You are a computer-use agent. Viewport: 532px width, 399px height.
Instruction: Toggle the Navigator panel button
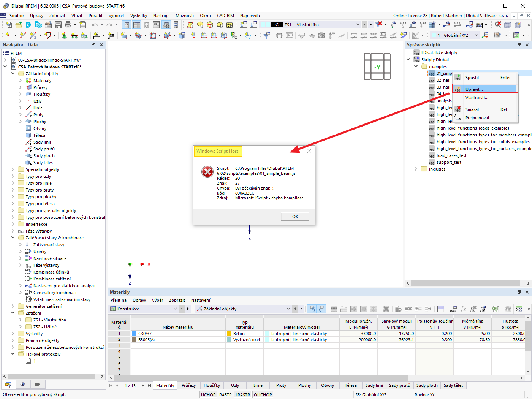[126, 25]
